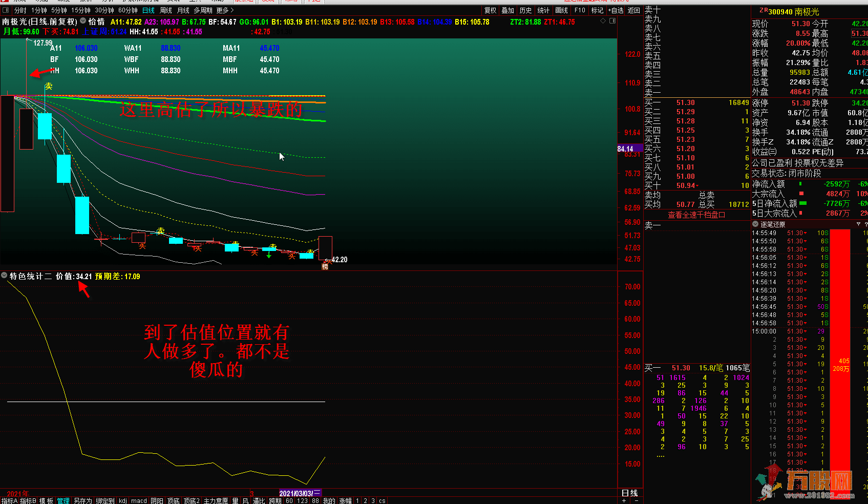Click the 日线 label above zoom buttons

point(630,493)
